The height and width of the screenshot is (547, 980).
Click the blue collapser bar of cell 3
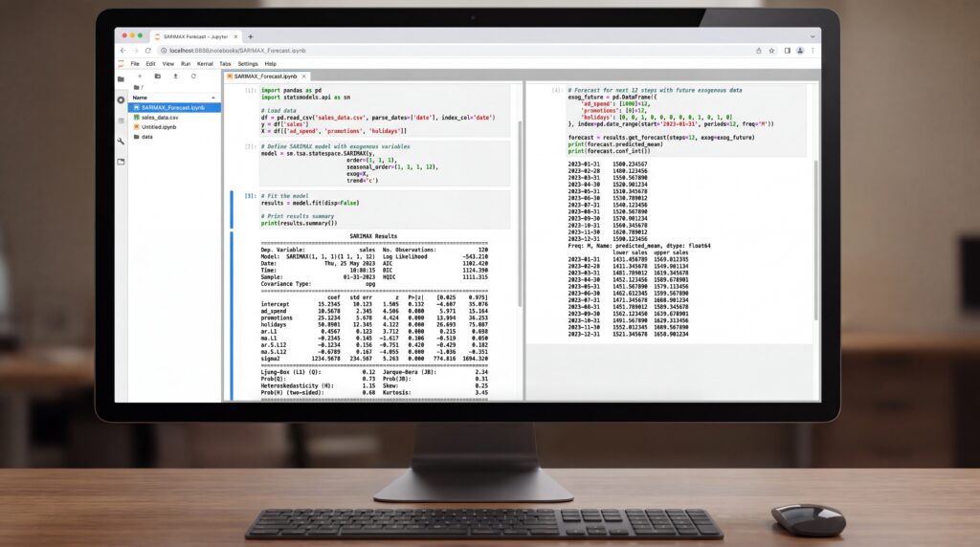[x=232, y=209]
